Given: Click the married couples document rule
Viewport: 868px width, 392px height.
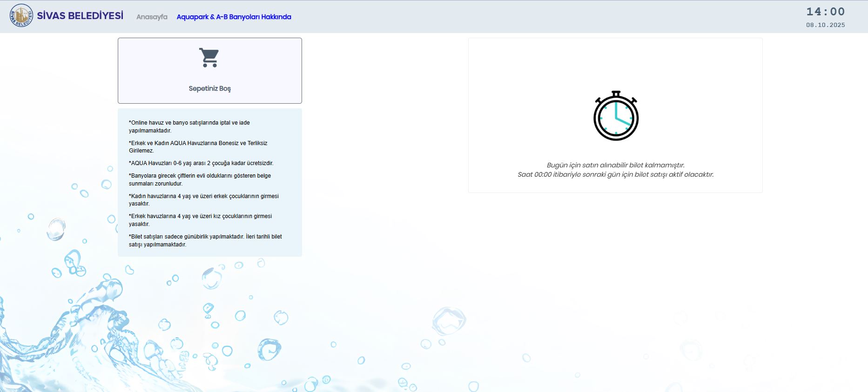Looking at the screenshot, I should [x=200, y=179].
